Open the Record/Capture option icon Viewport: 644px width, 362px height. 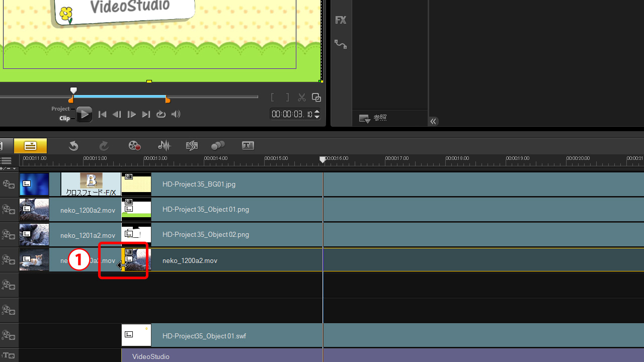tap(134, 146)
